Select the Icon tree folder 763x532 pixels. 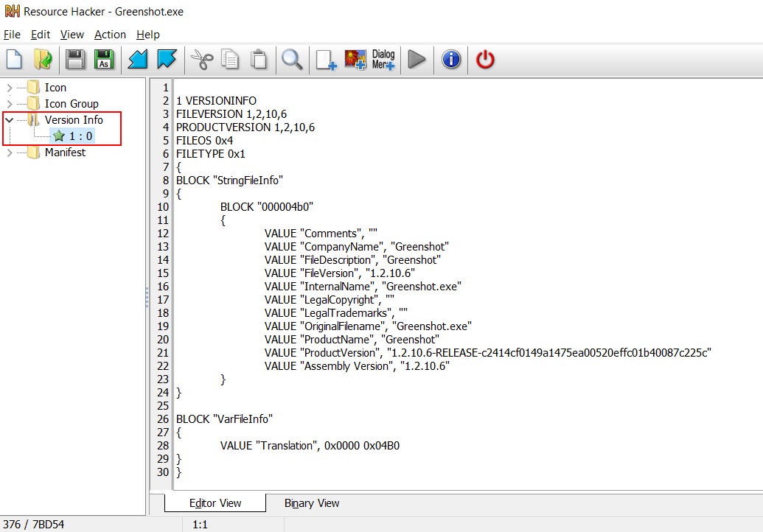click(x=48, y=88)
